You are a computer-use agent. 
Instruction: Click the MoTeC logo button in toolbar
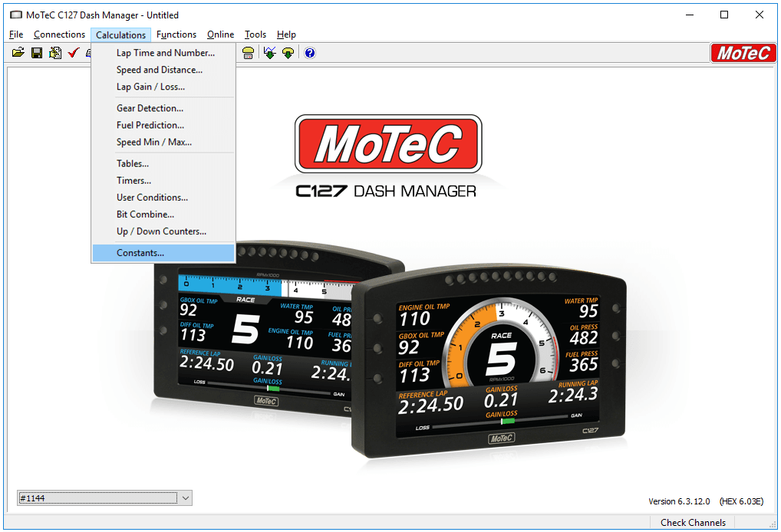pyautogui.click(x=743, y=53)
